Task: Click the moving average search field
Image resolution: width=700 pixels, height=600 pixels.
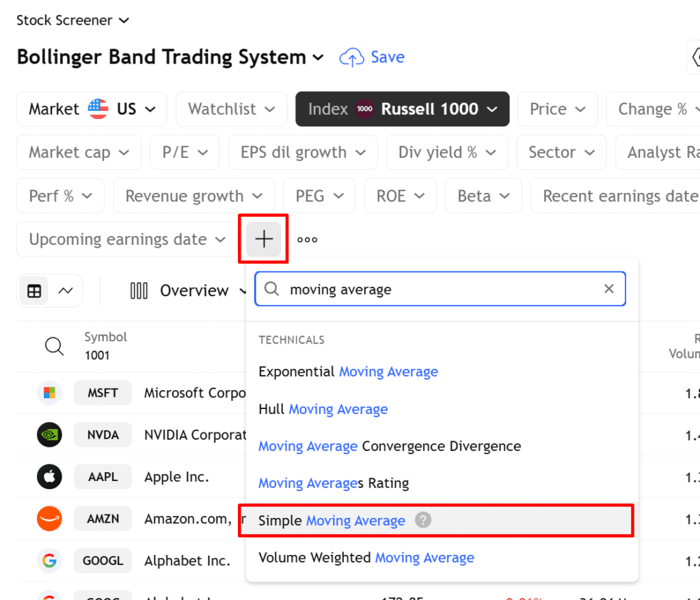Action: click(x=437, y=289)
